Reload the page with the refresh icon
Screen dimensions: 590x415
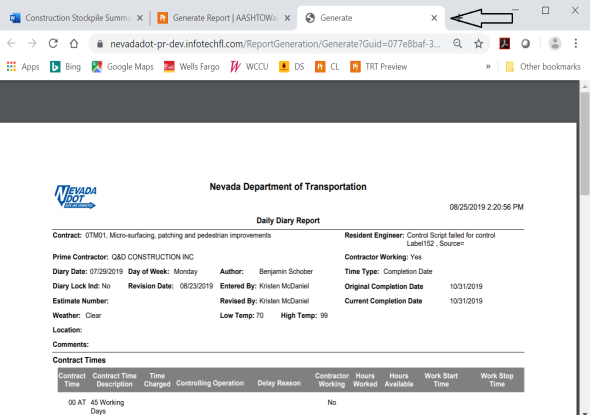53,44
